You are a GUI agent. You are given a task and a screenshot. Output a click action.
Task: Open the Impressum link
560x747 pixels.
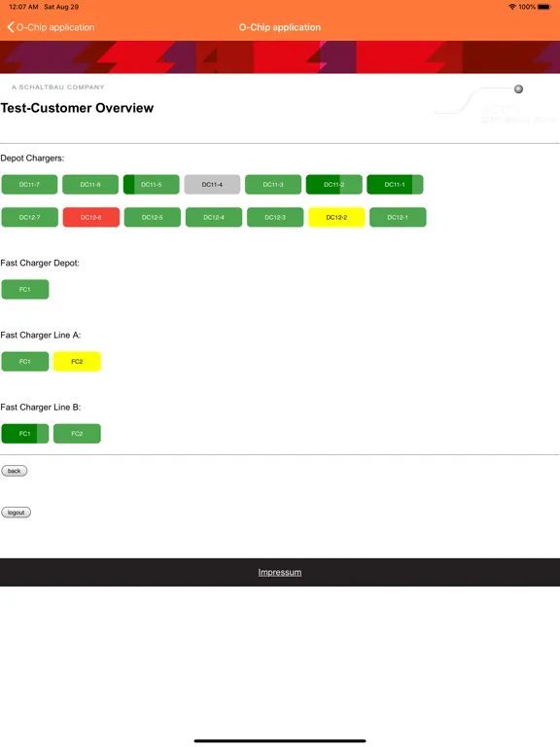click(x=280, y=572)
